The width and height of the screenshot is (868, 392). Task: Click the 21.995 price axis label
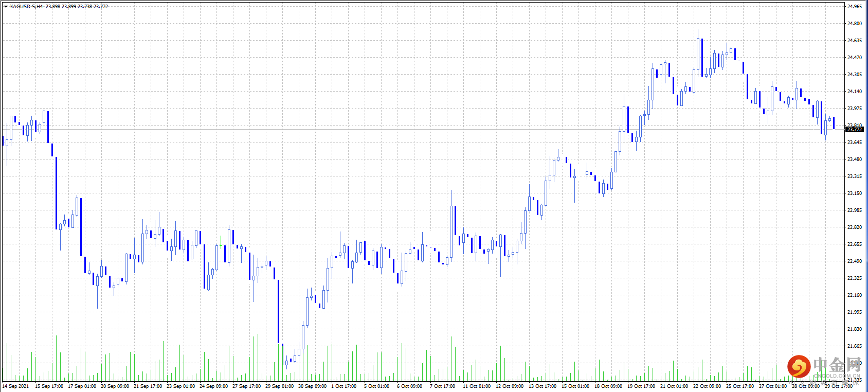click(855, 312)
